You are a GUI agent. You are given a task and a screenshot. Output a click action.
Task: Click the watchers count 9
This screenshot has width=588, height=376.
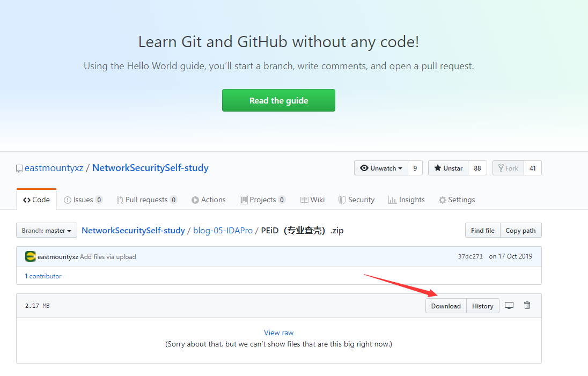click(415, 168)
